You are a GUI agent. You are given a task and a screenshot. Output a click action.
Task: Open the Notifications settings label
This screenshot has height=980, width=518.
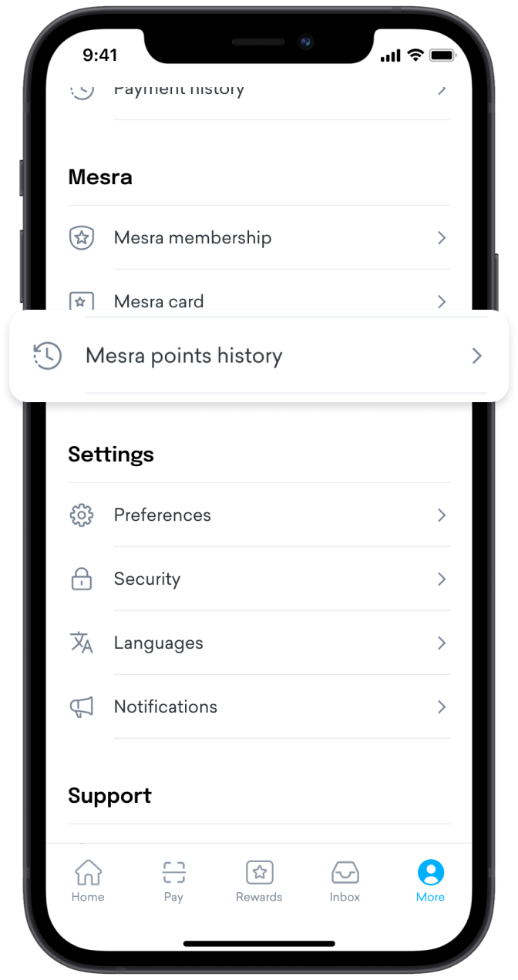pyautogui.click(x=166, y=706)
